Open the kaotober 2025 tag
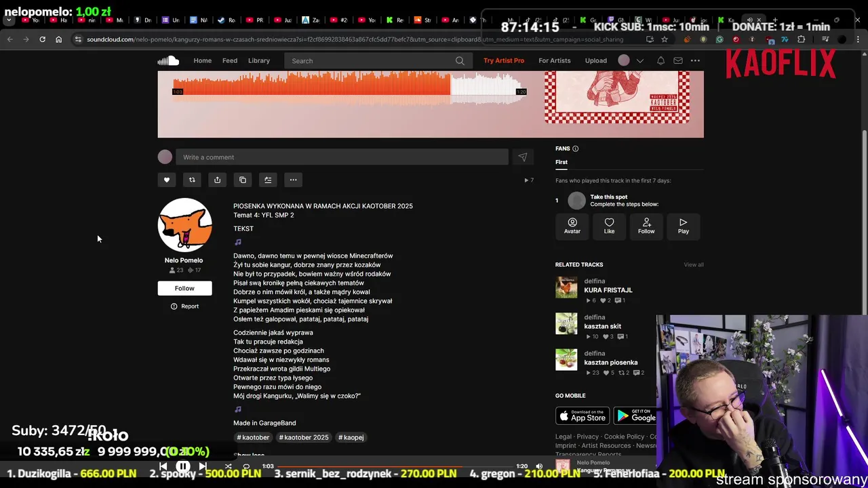Screen dimensions: 868x488 click(x=304, y=437)
